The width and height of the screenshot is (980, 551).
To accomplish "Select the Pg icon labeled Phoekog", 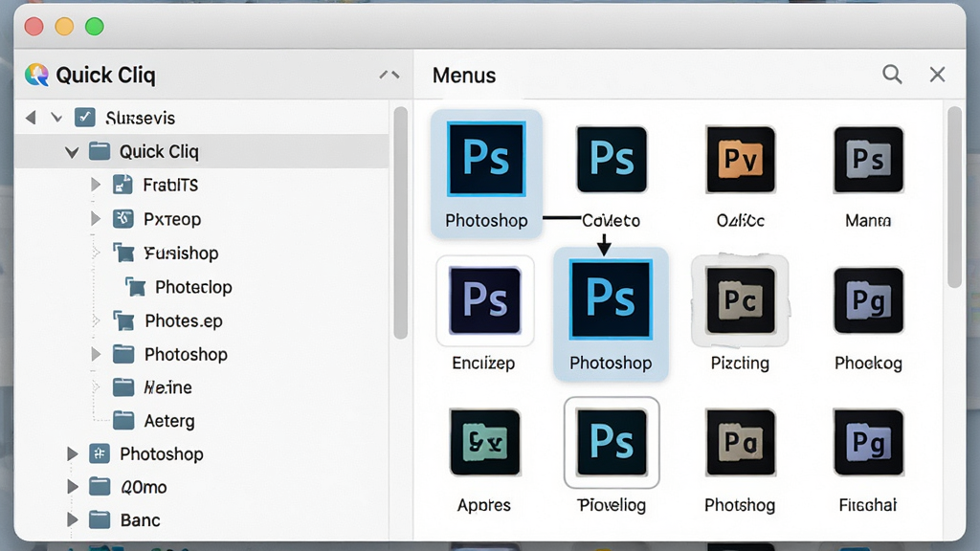I will [x=868, y=300].
